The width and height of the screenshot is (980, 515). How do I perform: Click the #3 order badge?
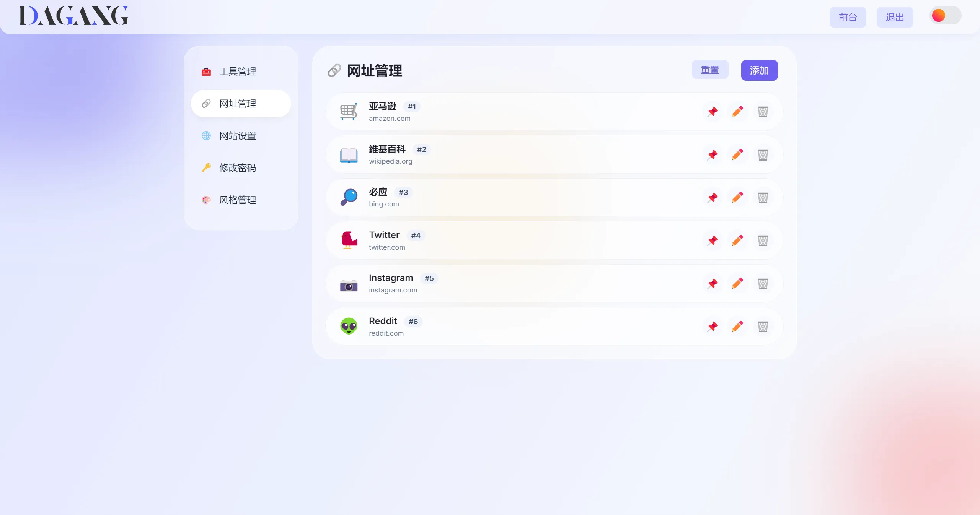coord(403,192)
